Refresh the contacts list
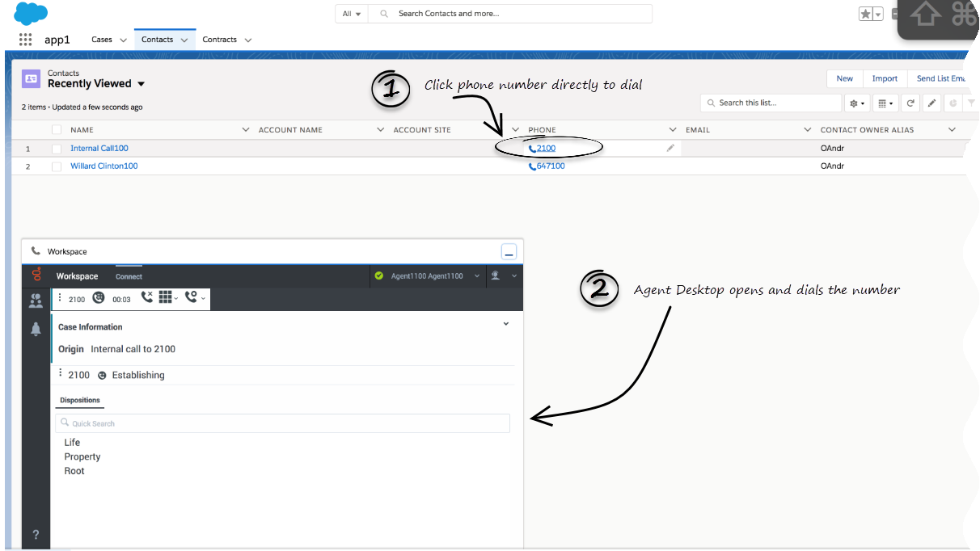The image size is (980, 551). coord(910,103)
